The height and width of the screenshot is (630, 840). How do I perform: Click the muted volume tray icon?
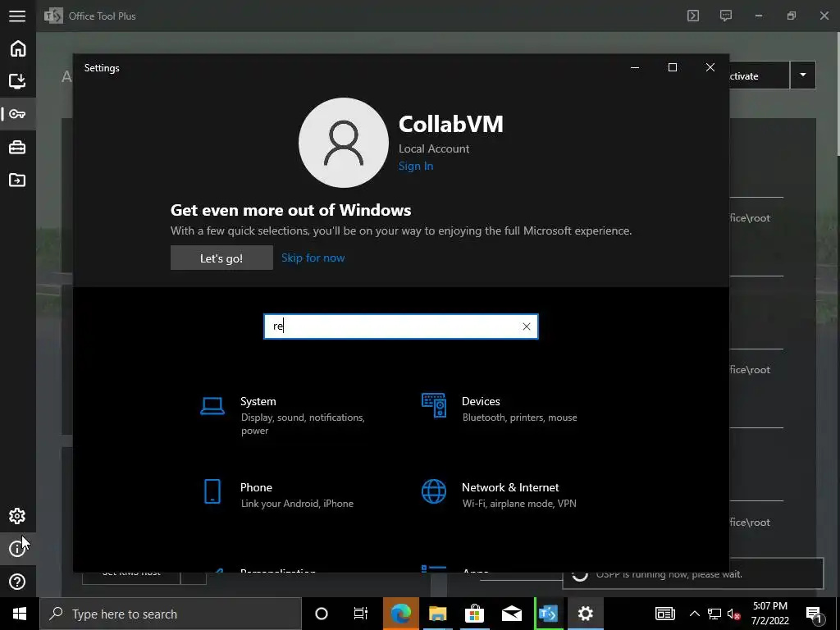click(x=733, y=614)
